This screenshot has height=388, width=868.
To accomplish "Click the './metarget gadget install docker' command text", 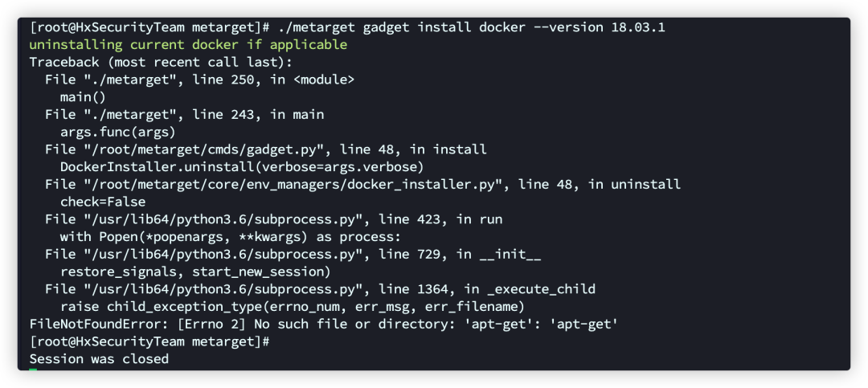I will [401, 27].
